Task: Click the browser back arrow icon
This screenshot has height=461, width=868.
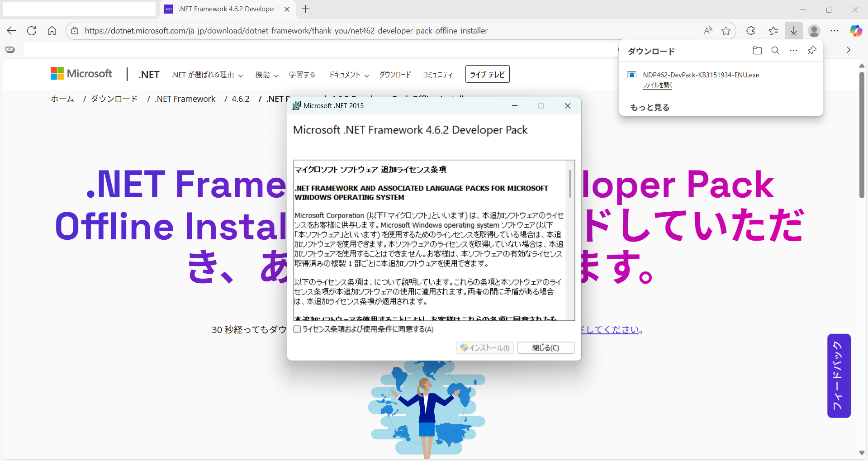Action: (11, 31)
